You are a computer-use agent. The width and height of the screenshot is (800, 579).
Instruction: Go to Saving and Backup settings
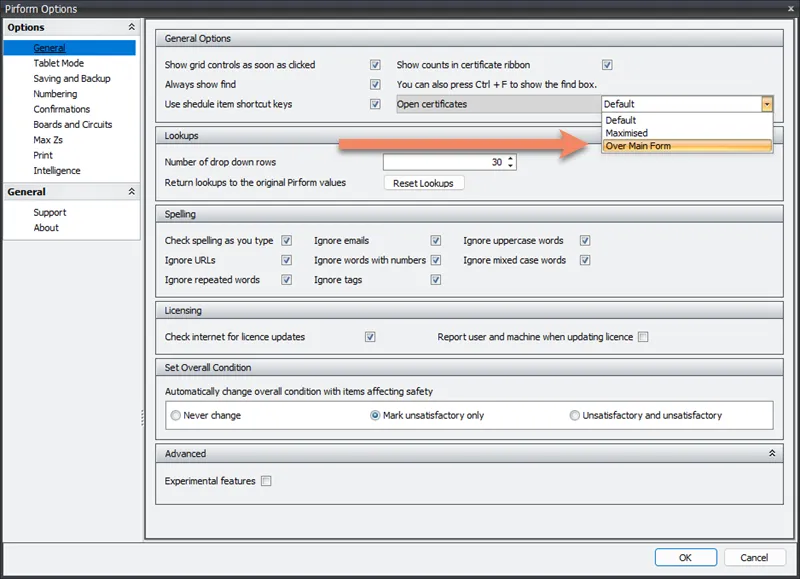tap(72, 78)
